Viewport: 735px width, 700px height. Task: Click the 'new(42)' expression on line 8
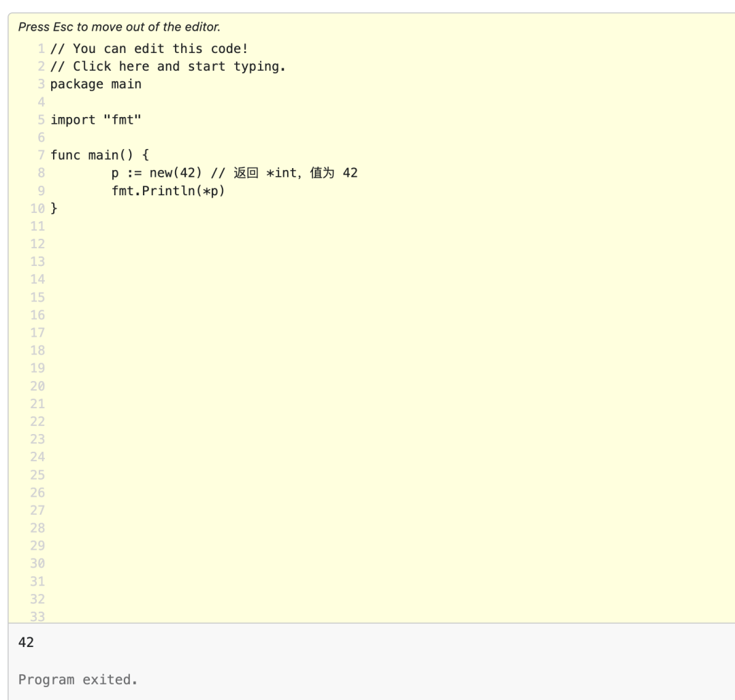click(x=176, y=173)
